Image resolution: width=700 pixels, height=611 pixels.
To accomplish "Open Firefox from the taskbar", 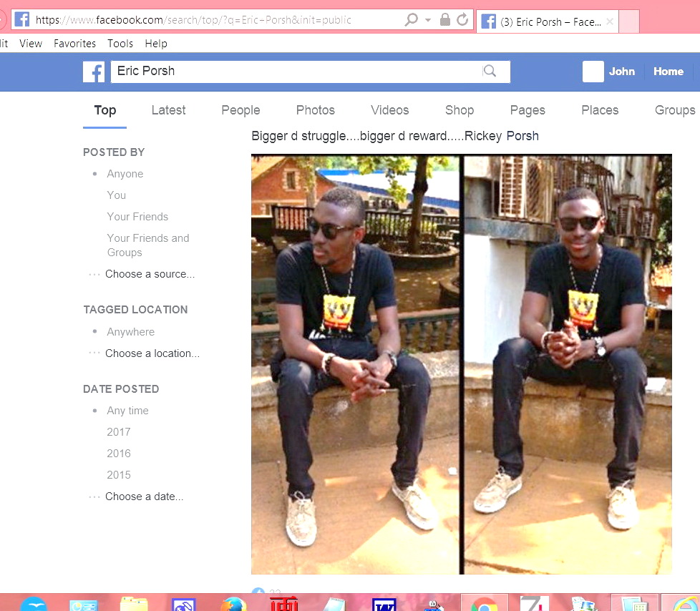I will (x=233, y=605).
